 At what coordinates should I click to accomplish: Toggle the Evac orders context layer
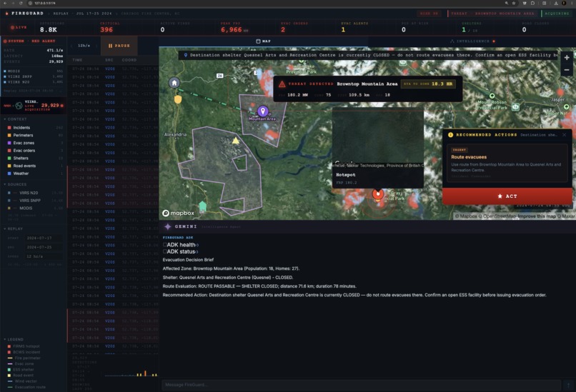[x=34, y=151]
